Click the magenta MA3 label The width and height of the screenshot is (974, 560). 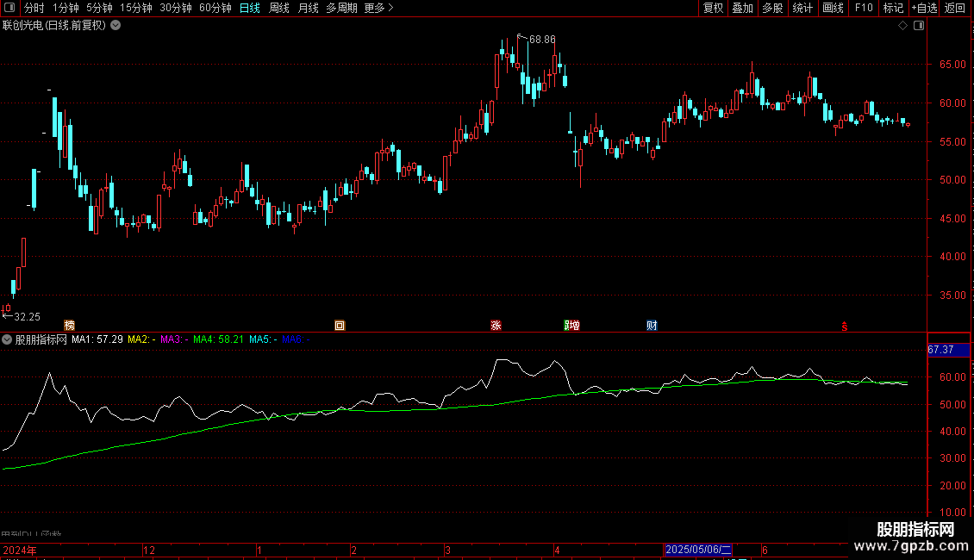(175, 339)
